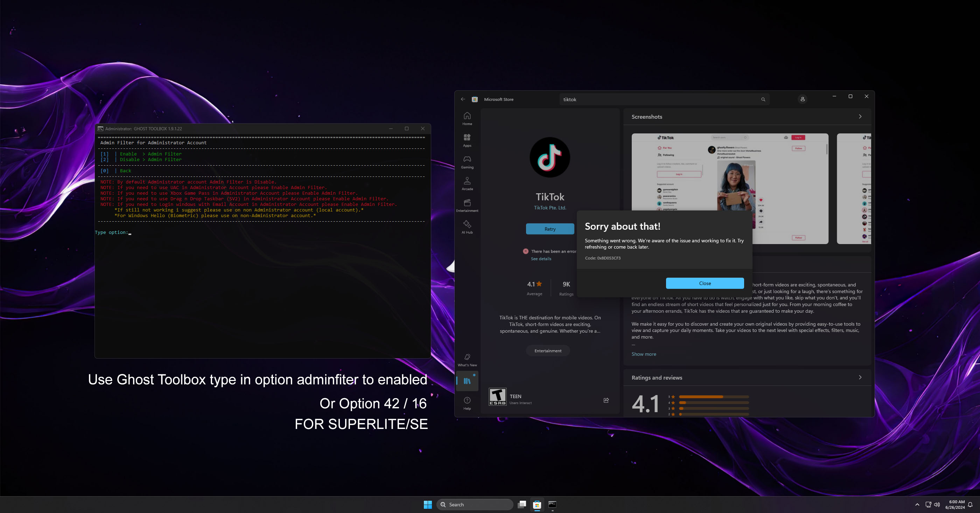This screenshot has width=980, height=513.
Task: Click the Type option prompt in console
Action: coord(113,233)
